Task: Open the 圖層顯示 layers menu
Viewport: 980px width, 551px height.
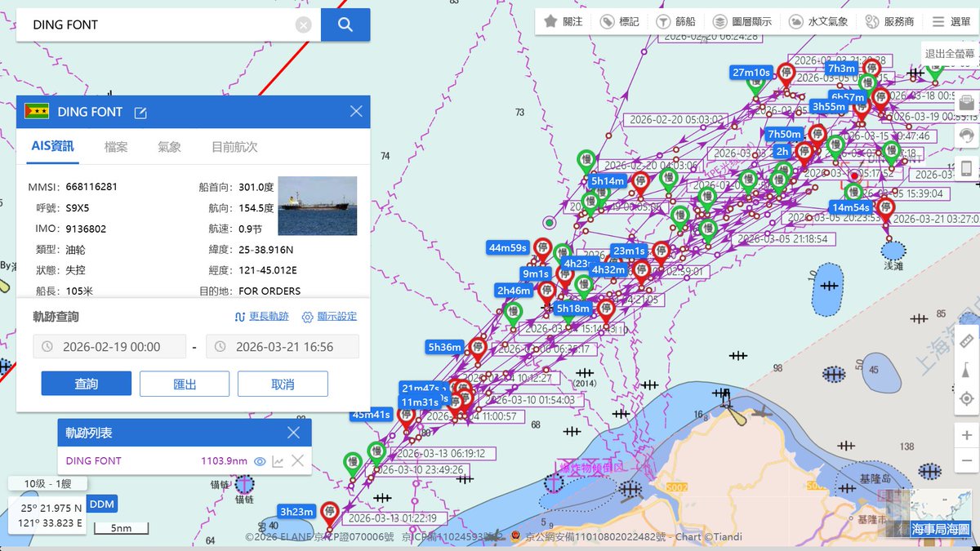Action: tap(742, 22)
